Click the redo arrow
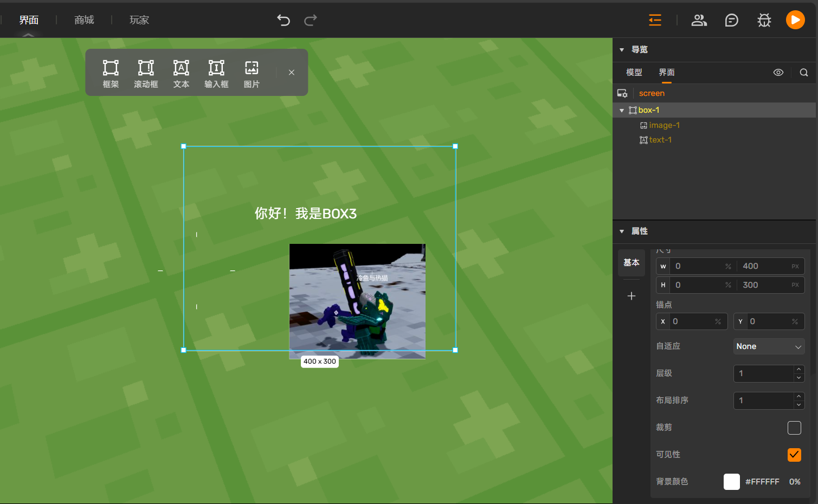818x504 pixels. [x=311, y=20]
